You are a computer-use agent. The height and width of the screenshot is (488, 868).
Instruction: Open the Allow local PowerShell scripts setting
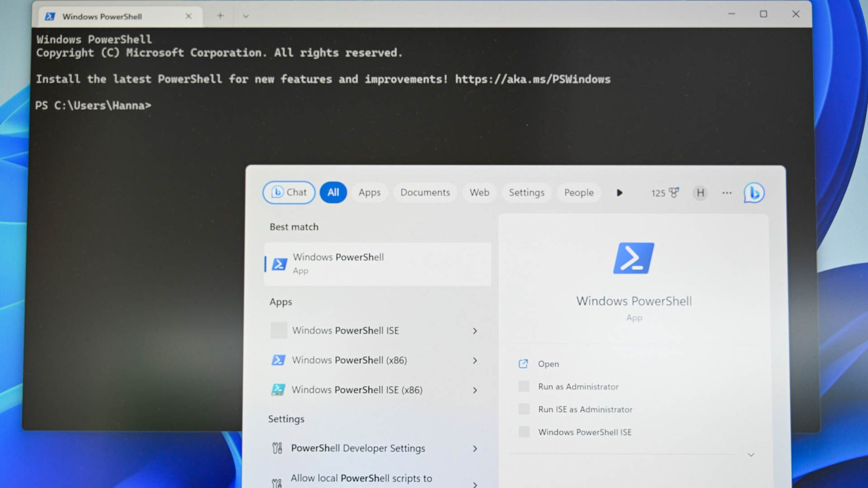(x=361, y=478)
